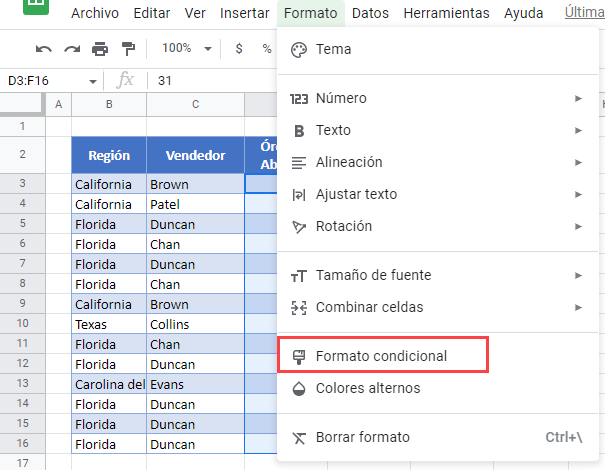The image size is (605, 470).
Task: Click the Evans cell
Action: click(x=196, y=384)
